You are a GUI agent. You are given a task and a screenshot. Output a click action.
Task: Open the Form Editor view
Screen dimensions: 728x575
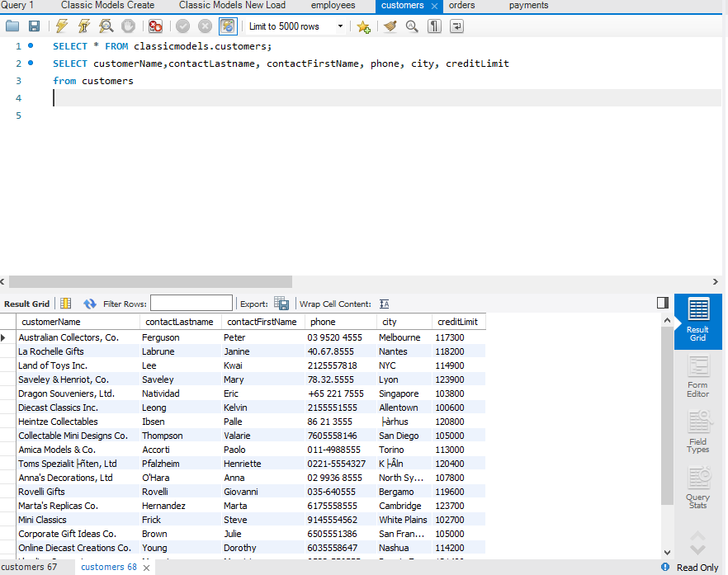697,377
